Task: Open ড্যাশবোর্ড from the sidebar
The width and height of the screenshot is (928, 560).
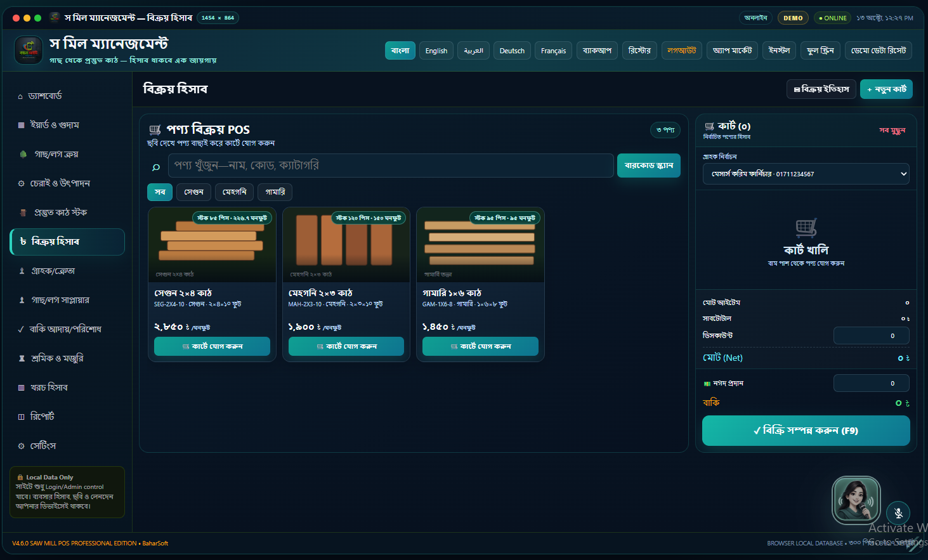Action: tap(67, 96)
